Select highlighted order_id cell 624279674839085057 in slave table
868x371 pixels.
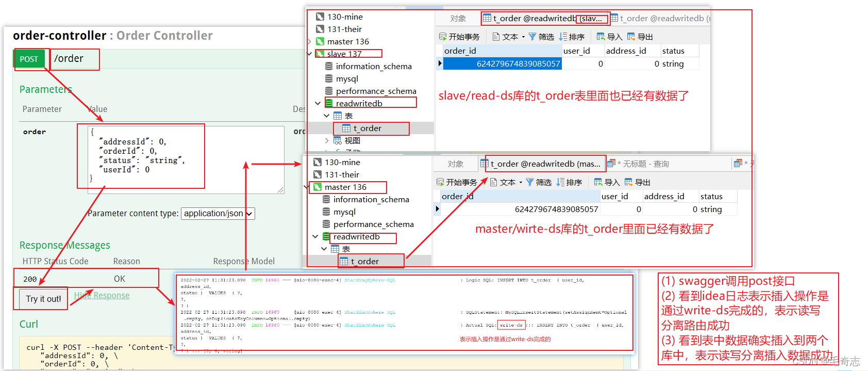(x=503, y=63)
